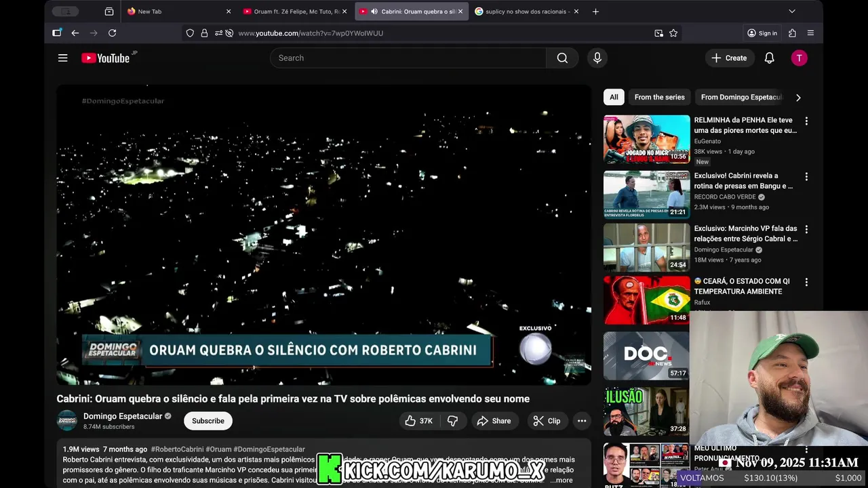This screenshot has height=488, width=868.
Task: Expand the description with ...more
Action: [x=562, y=480]
